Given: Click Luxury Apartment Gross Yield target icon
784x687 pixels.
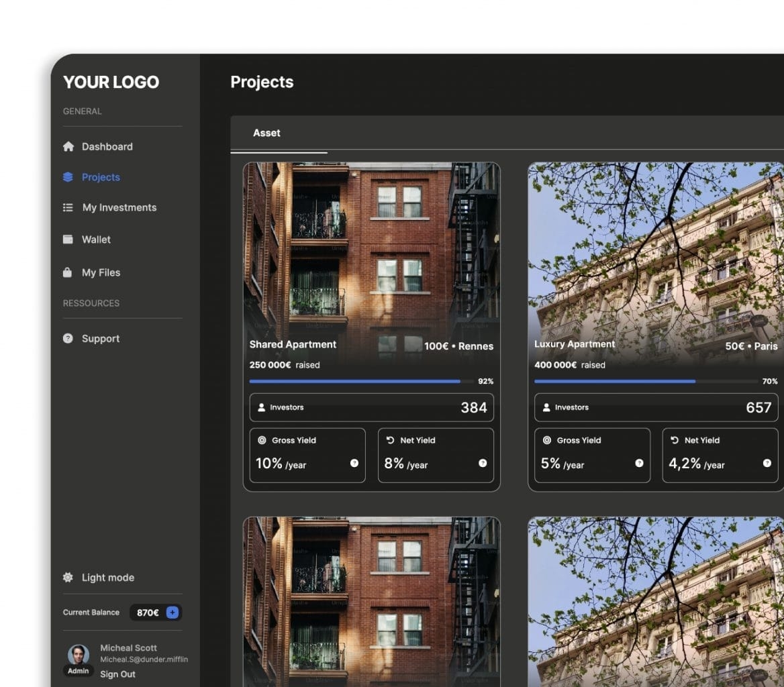Looking at the screenshot, I should (x=547, y=440).
